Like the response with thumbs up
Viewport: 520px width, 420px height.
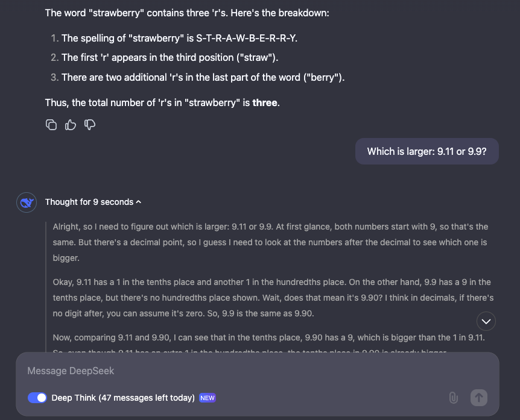coord(71,125)
